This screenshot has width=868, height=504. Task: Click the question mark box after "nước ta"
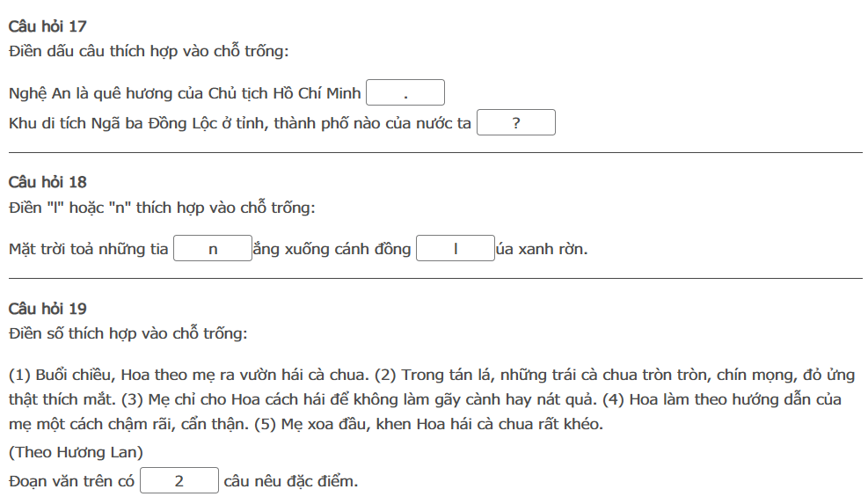tap(515, 123)
